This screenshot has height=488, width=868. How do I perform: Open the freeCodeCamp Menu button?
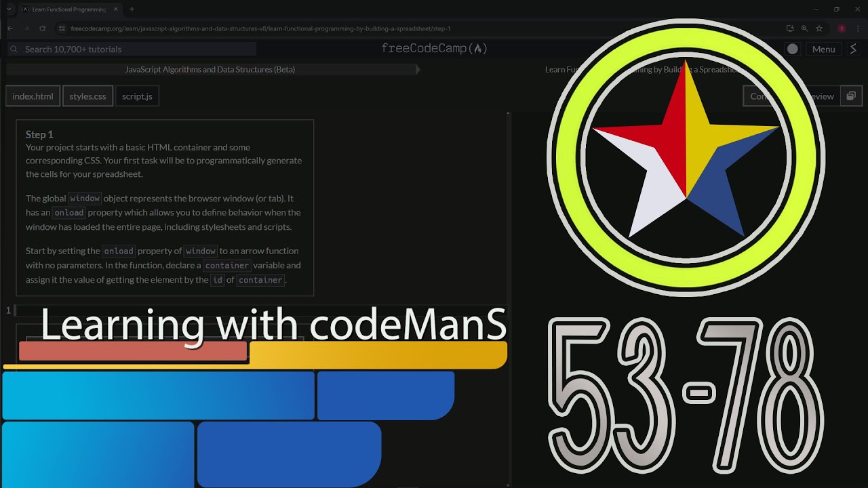pyautogui.click(x=823, y=49)
